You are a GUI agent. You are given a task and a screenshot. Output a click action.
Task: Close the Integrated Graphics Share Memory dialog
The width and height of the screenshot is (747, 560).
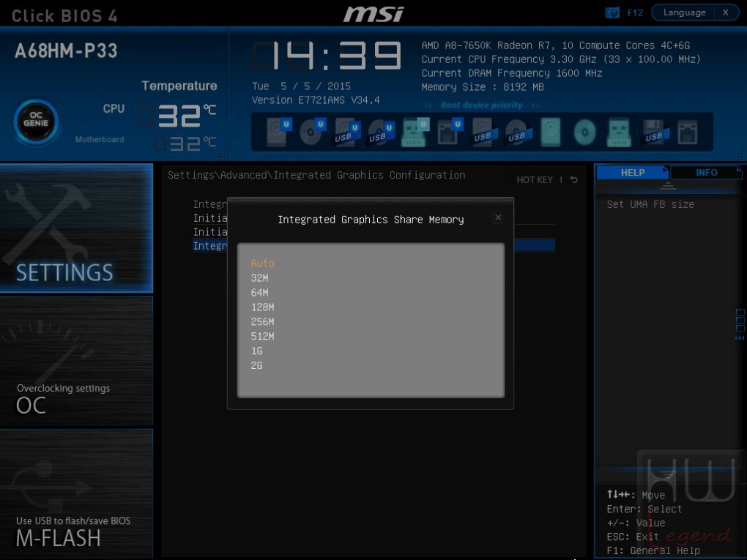pos(498,217)
